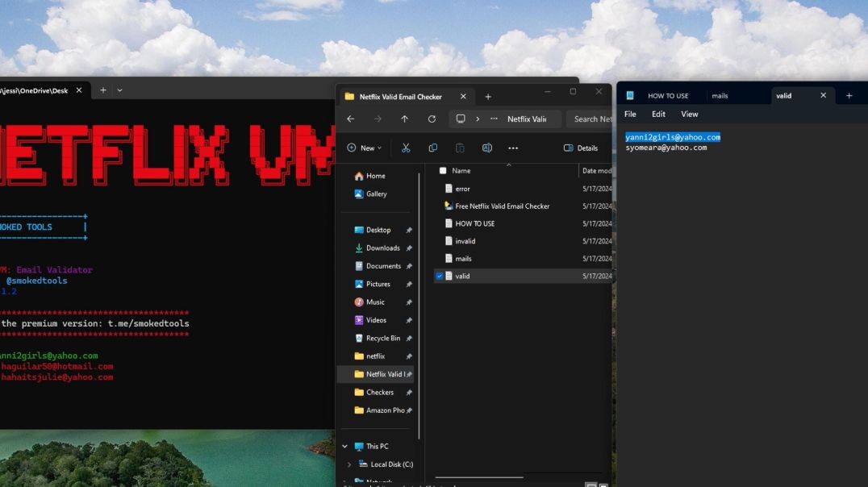Viewport: 868px width, 487px height.
Task: Close the Netflix Valid Email Checker Explorer tab
Action: pyautogui.click(x=463, y=97)
